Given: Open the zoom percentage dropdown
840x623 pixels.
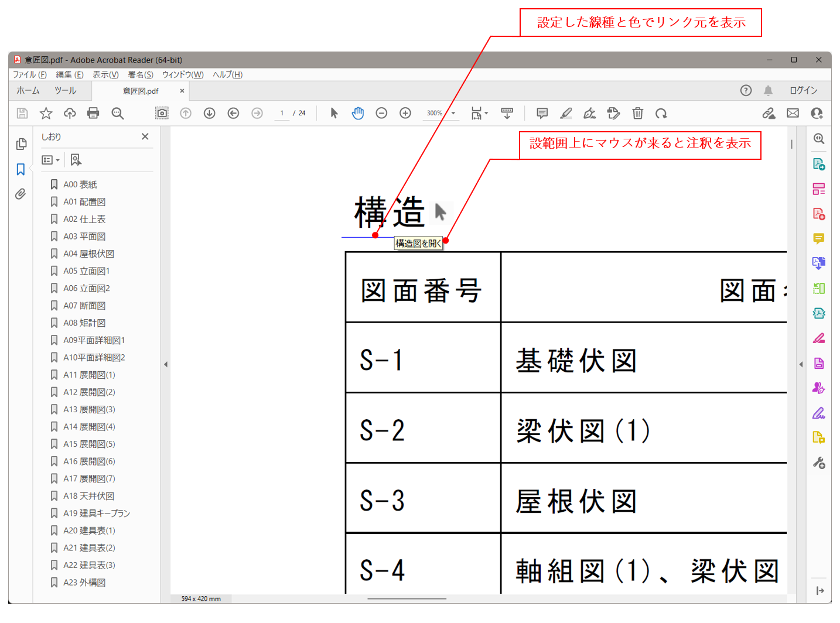Looking at the screenshot, I should pyautogui.click(x=452, y=113).
